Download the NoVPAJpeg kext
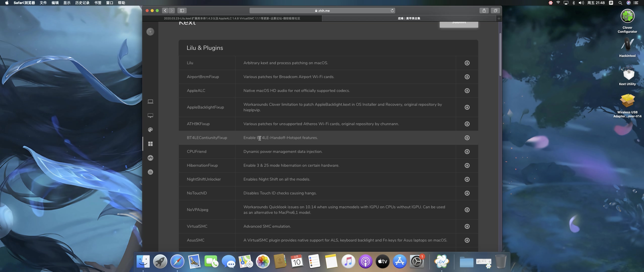The height and width of the screenshot is (272, 644). click(x=467, y=210)
